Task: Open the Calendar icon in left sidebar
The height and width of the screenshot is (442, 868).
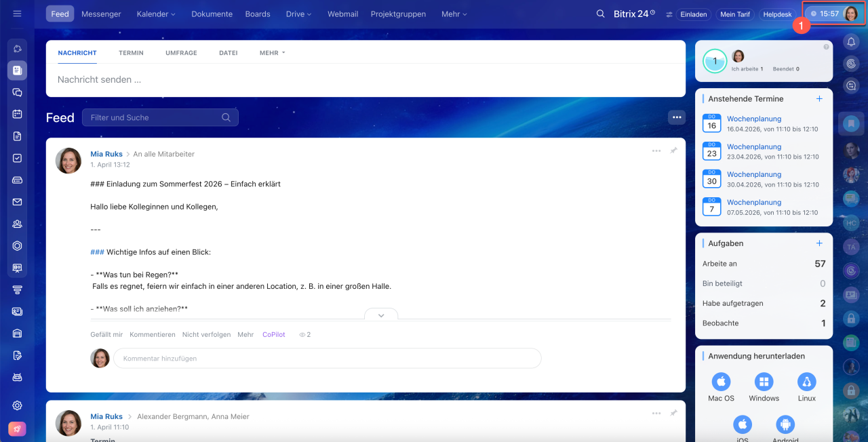Action: pyautogui.click(x=18, y=114)
